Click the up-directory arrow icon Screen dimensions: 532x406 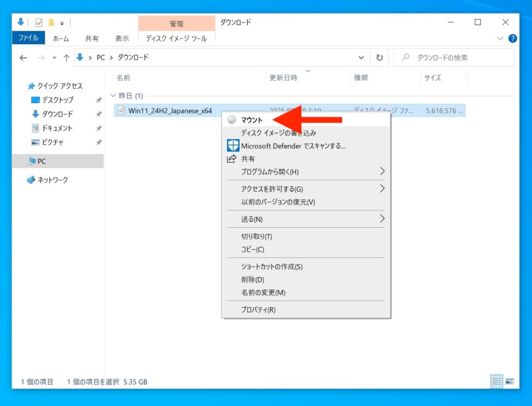(x=66, y=58)
